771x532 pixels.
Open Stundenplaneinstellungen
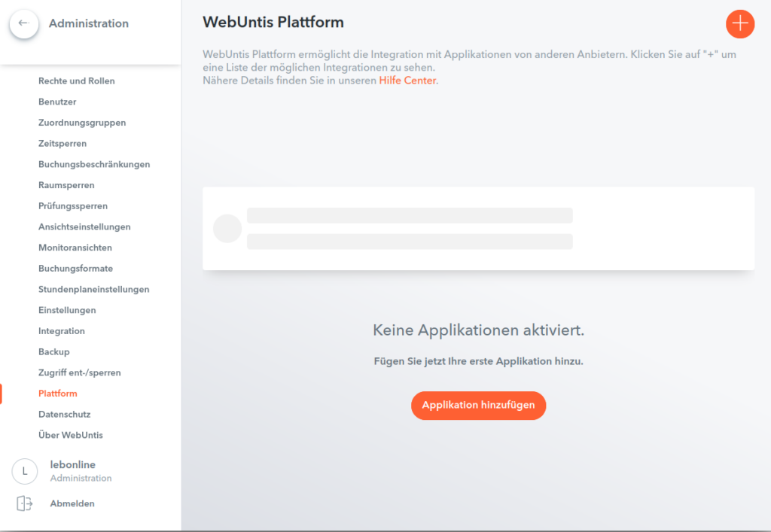pyautogui.click(x=93, y=289)
